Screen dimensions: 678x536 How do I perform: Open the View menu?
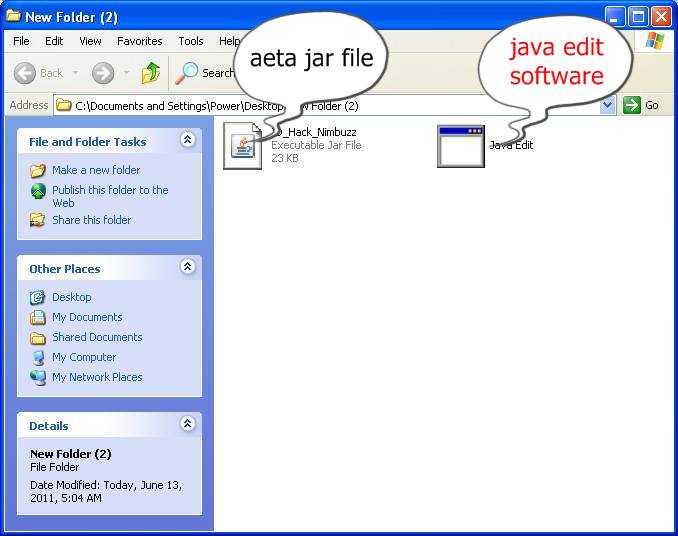click(x=90, y=41)
